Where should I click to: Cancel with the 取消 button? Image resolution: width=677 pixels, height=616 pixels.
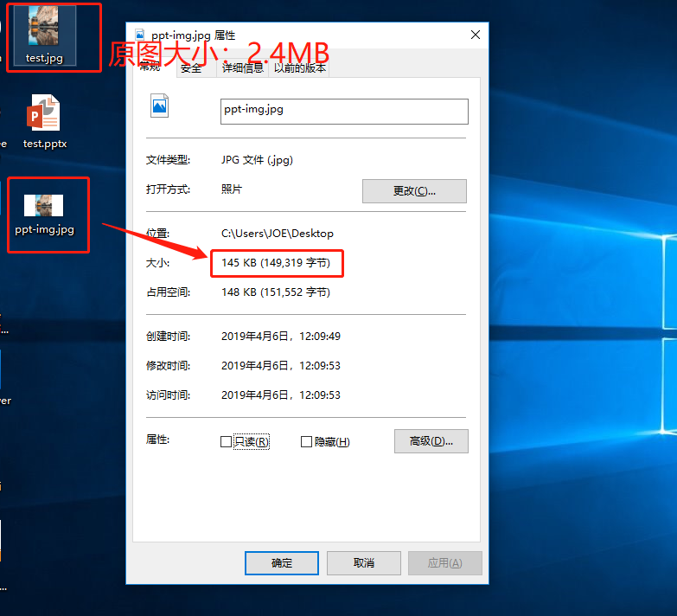click(x=363, y=563)
